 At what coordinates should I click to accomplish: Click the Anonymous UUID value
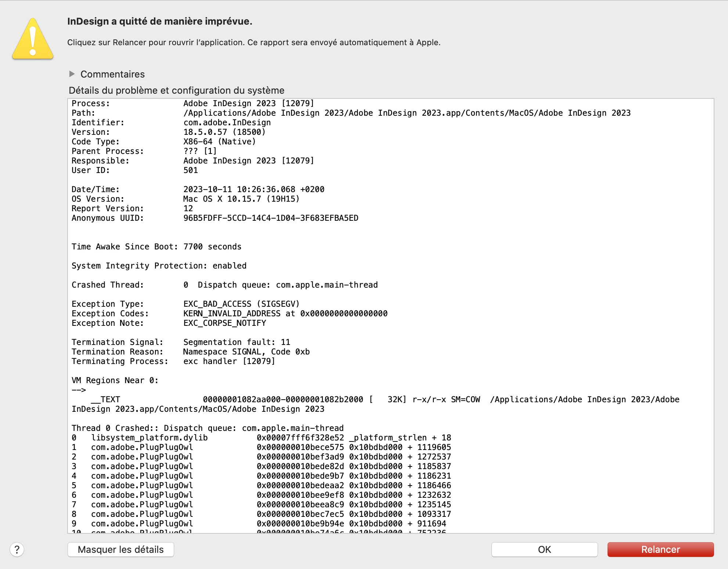coord(271,218)
